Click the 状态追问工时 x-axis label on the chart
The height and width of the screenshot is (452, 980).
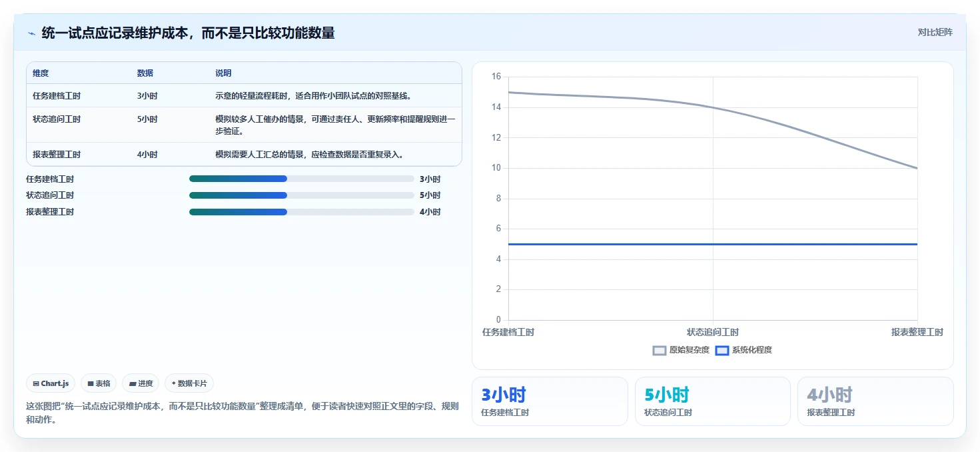point(713,332)
